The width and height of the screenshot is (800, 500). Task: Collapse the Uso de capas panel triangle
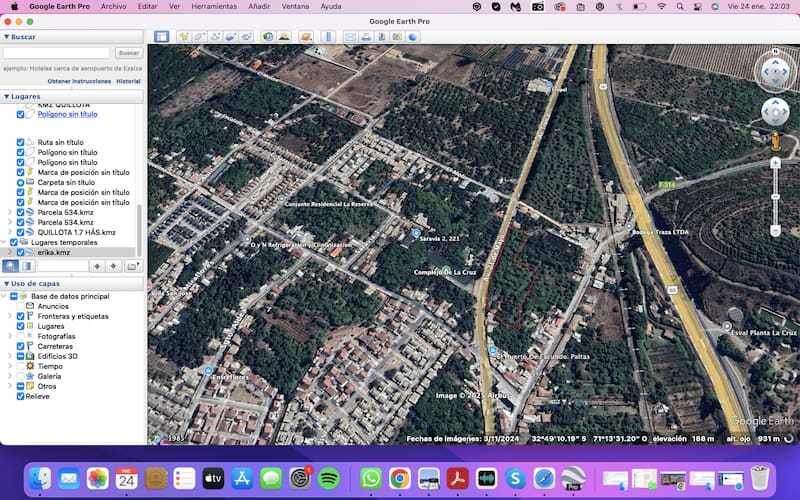coord(7,284)
